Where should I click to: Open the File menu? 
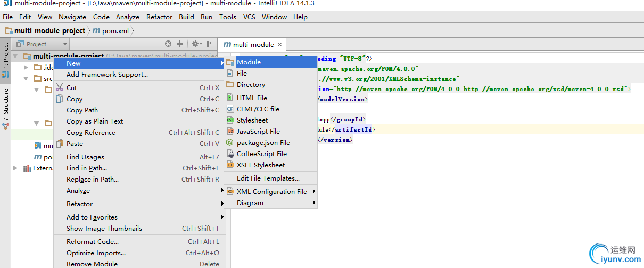7,17
